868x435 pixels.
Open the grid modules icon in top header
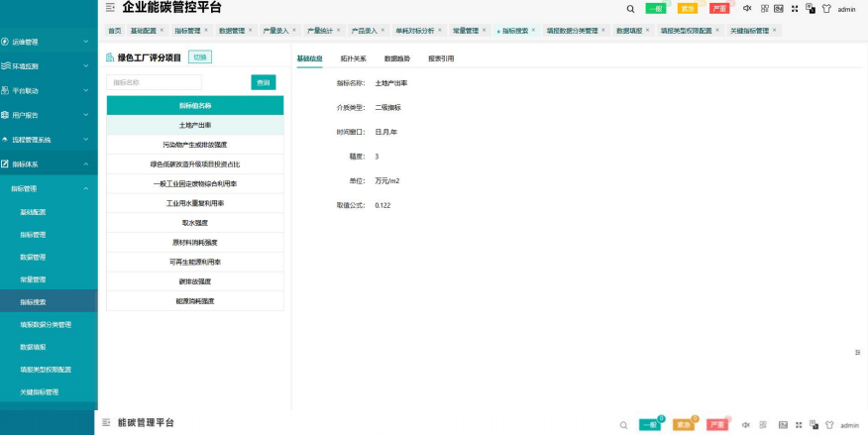(x=765, y=8)
